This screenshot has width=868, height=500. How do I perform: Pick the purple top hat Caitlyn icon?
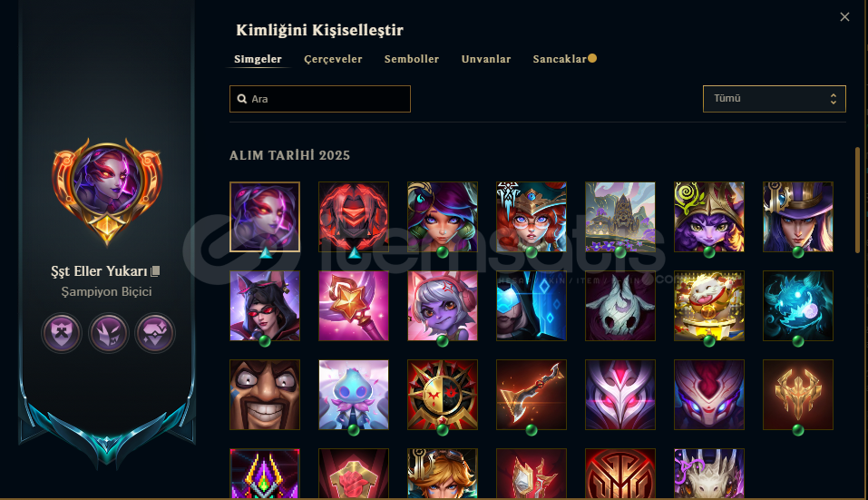click(x=797, y=217)
